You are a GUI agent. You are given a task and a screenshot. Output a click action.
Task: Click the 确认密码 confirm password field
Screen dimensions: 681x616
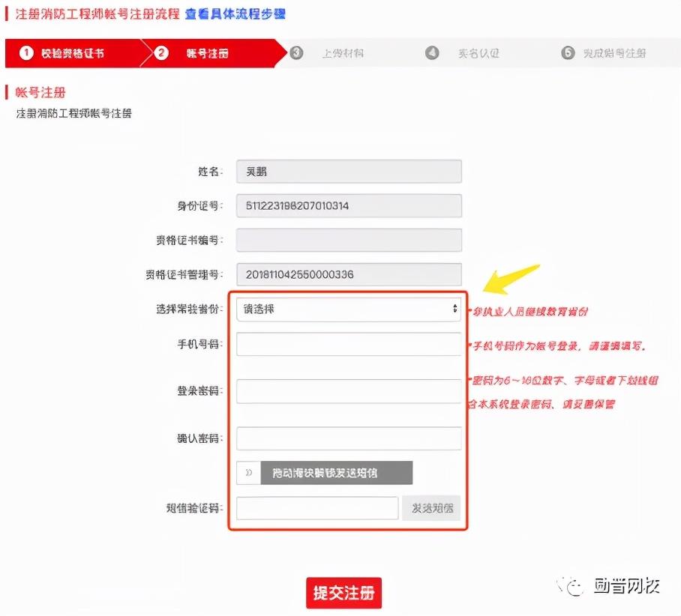349,438
